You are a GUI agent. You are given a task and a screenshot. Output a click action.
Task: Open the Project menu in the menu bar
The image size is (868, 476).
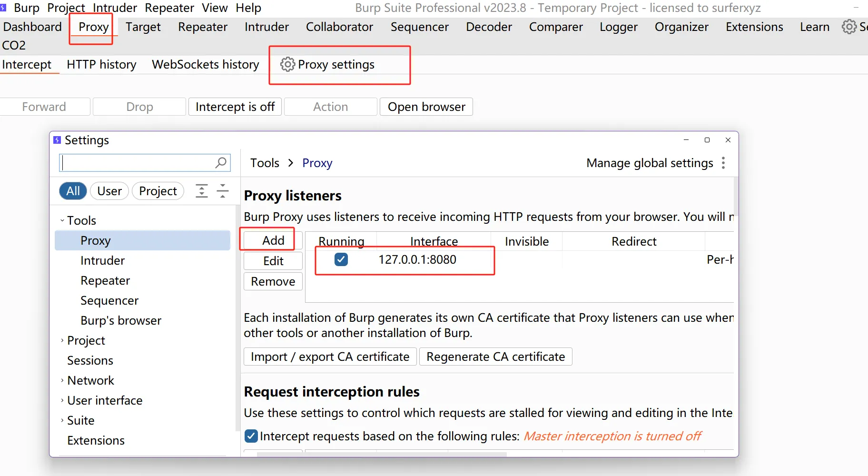pos(66,8)
